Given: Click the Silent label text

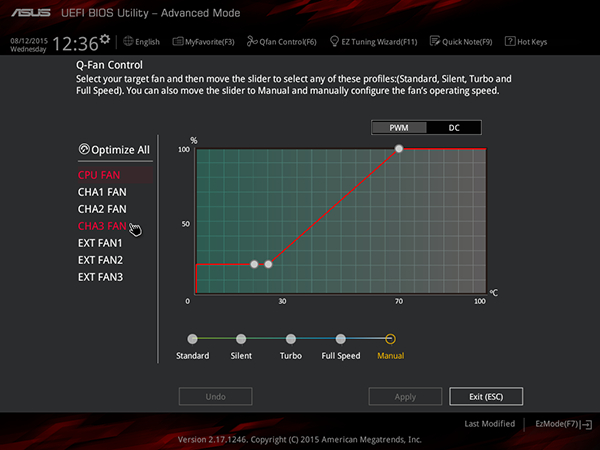Looking at the screenshot, I should point(241,355).
